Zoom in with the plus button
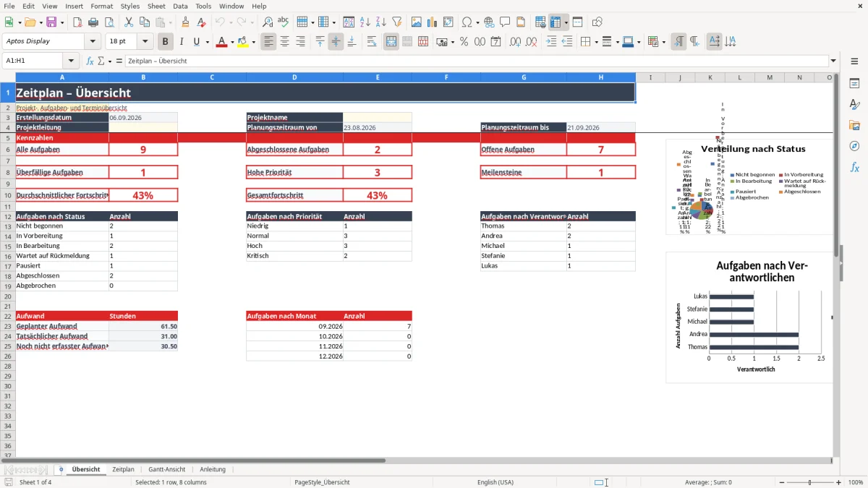The height and width of the screenshot is (488, 868). point(839,482)
